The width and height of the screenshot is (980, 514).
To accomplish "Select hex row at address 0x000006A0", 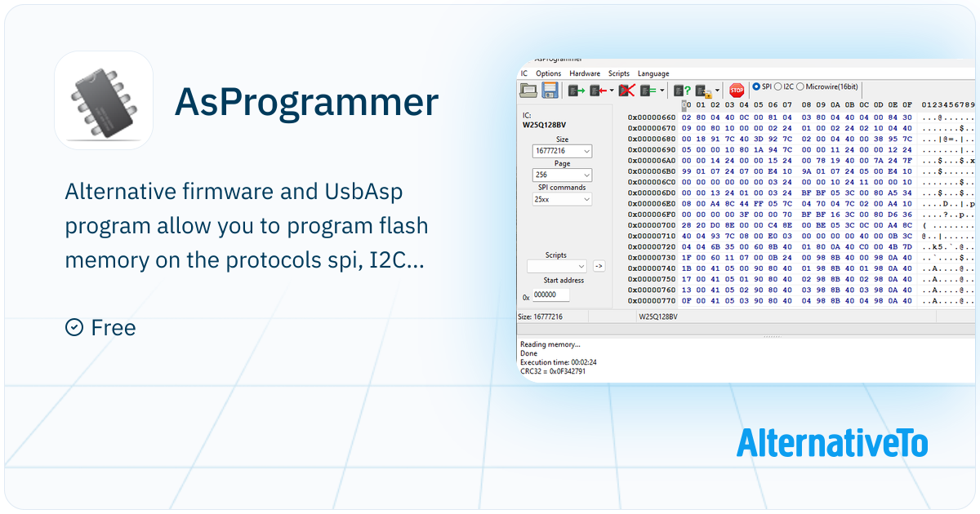I will tap(801, 161).
